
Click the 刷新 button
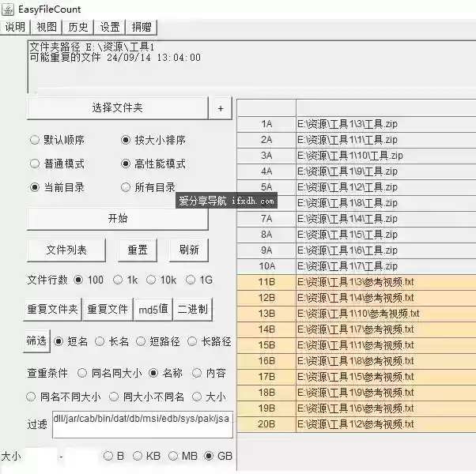coord(189,250)
